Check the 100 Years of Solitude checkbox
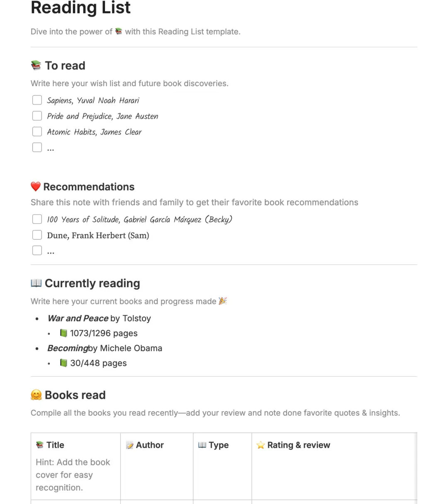 click(37, 219)
